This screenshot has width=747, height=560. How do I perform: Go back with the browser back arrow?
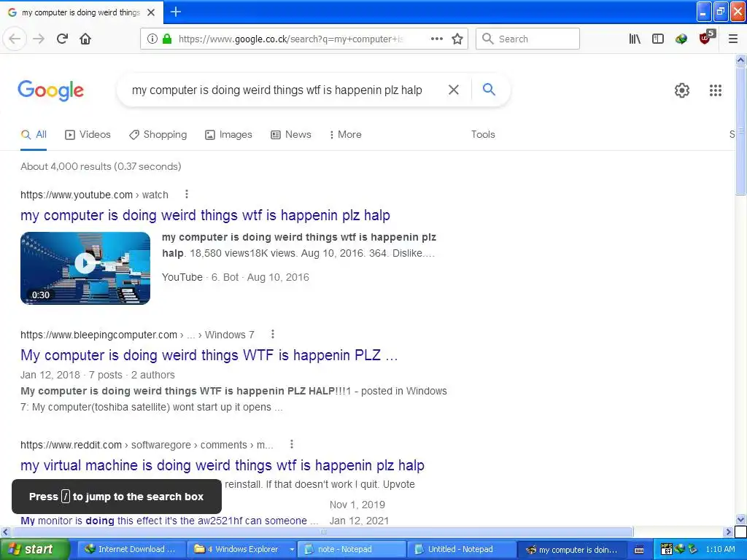[15, 39]
